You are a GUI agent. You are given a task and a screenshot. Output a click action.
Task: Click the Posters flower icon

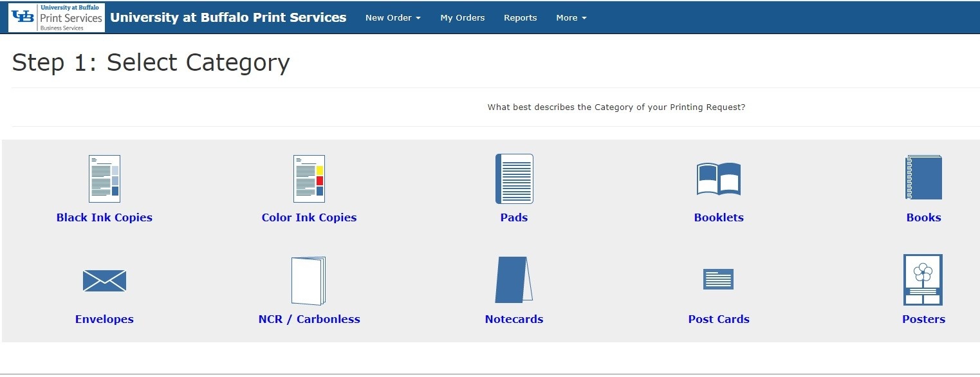[x=923, y=280]
